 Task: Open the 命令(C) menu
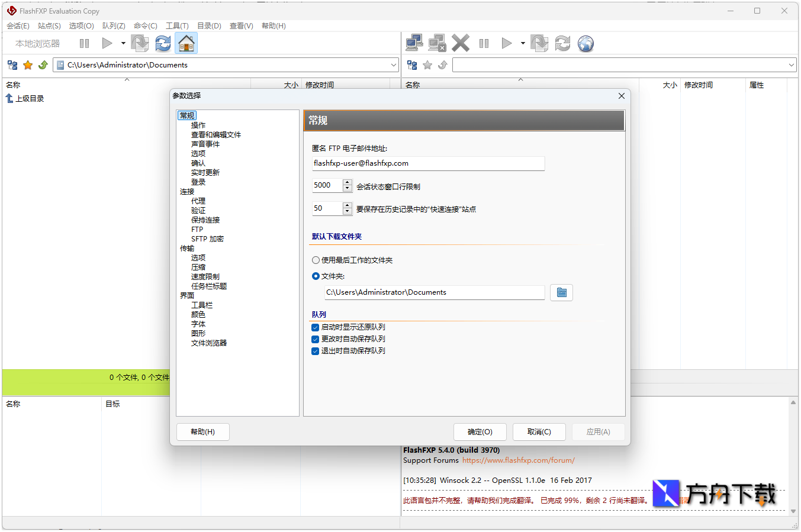pyautogui.click(x=145, y=26)
